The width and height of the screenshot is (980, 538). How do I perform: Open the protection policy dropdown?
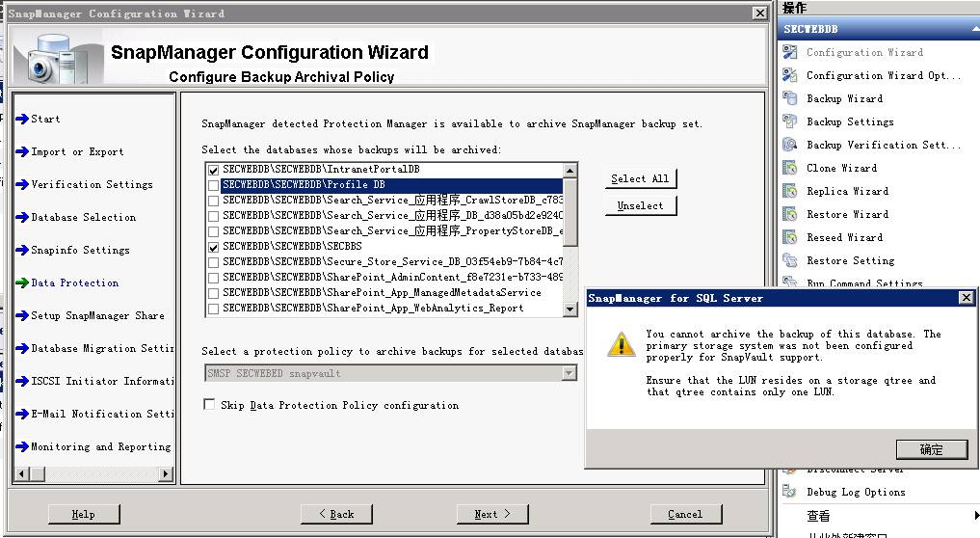[569, 373]
